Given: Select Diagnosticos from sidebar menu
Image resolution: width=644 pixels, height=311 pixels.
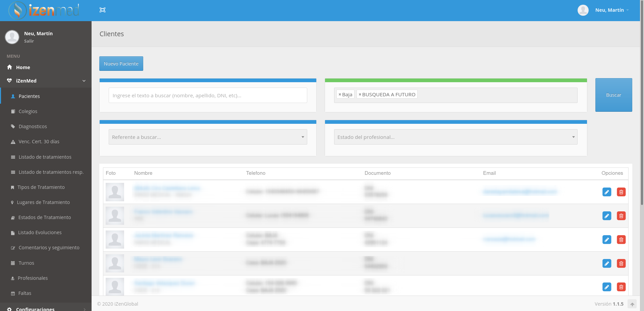Looking at the screenshot, I should pyautogui.click(x=33, y=126).
